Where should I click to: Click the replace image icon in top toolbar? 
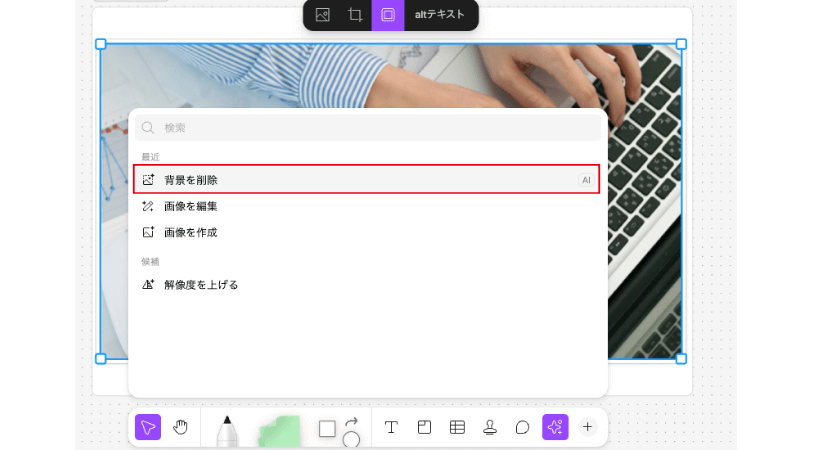coord(322,15)
